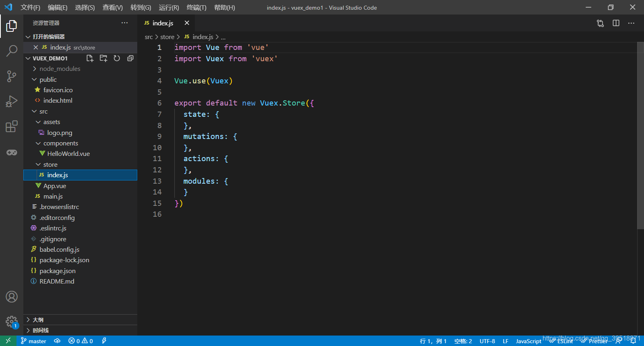Open the Manage gear icon
Viewport: 644px width, 346px height.
coord(12,322)
